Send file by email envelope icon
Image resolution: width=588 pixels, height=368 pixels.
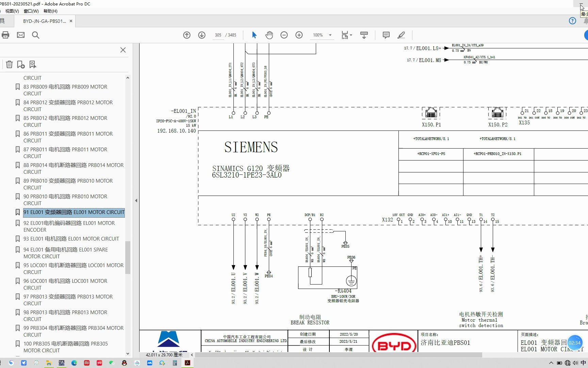click(x=21, y=35)
